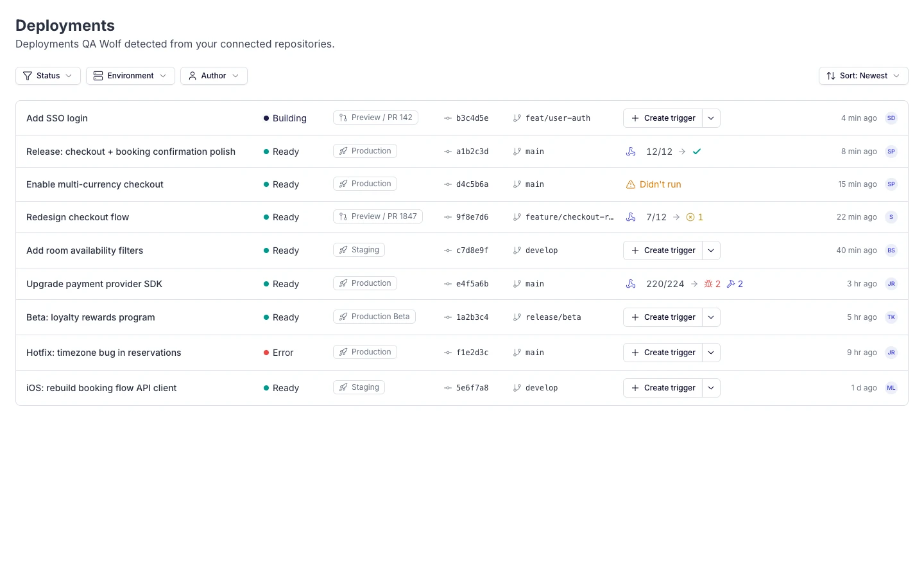Create trigger for iOS: rebuild booking flow
This screenshot has height=578, width=924.
663,388
